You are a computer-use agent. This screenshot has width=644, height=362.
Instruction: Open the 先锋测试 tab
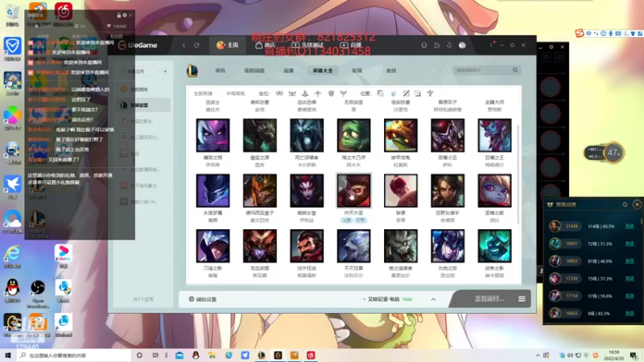pyautogui.click(x=308, y=45)
